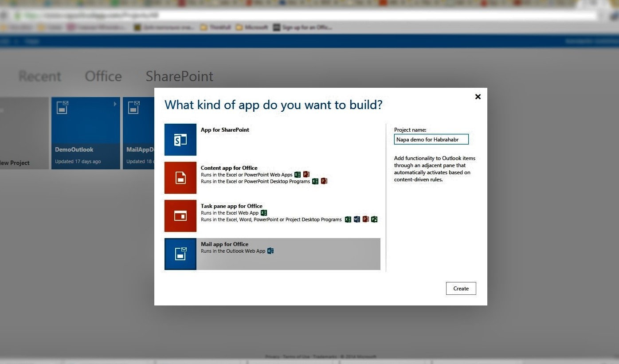Click the browser address bar
The height and width of the screenshot is (364, 619).
point(306,16)
